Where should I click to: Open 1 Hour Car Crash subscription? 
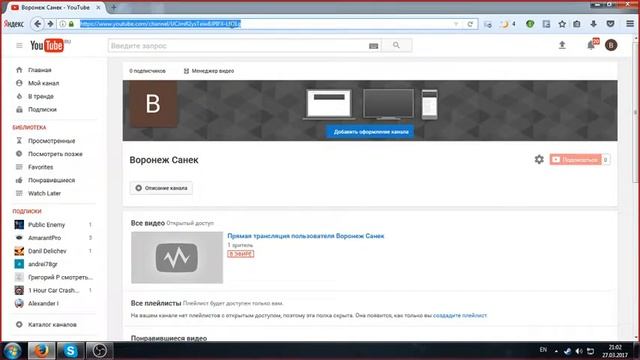(53, 290)
